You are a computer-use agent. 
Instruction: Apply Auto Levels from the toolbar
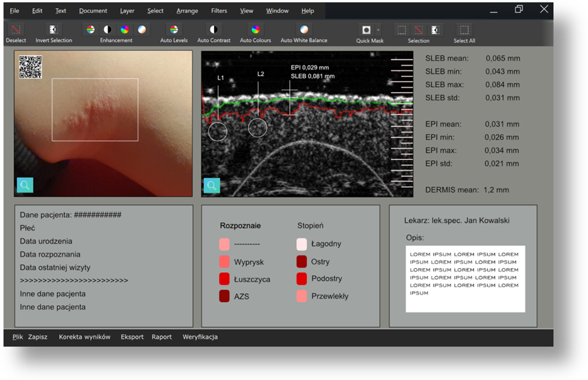[x=174, y=30]
